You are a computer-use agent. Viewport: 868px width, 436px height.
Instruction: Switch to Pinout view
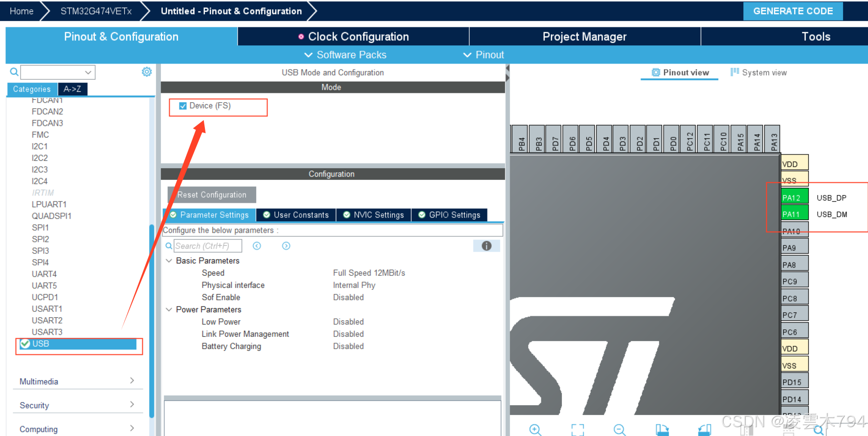(680, 72)
